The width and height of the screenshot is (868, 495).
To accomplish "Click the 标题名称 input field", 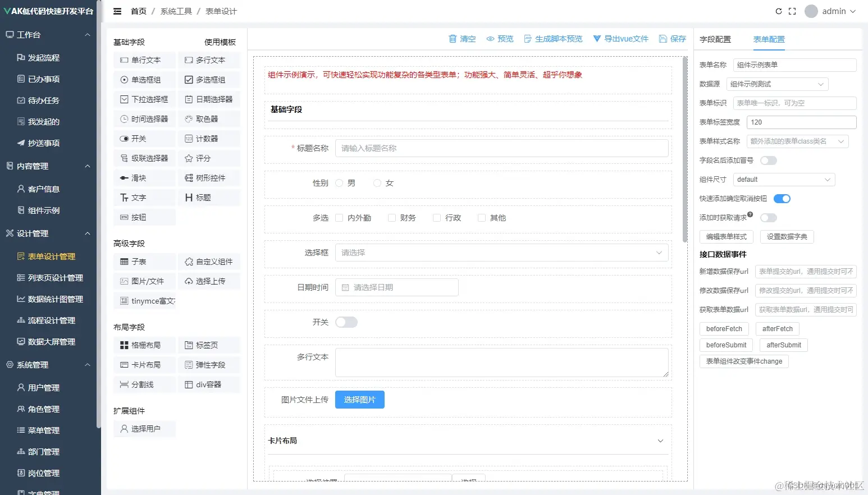I will click(501, 148).
